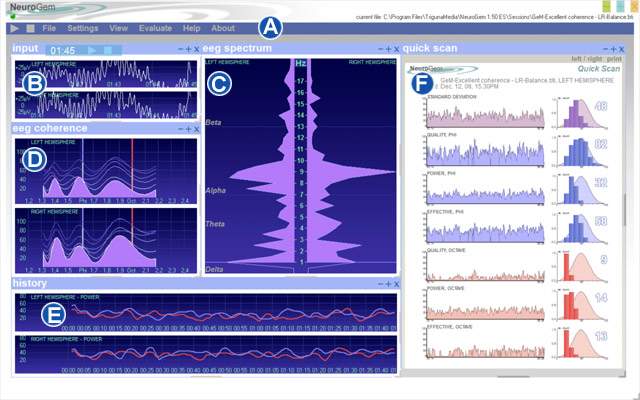Open the About menu
640x400 pixels.
[x=223, y=28]
